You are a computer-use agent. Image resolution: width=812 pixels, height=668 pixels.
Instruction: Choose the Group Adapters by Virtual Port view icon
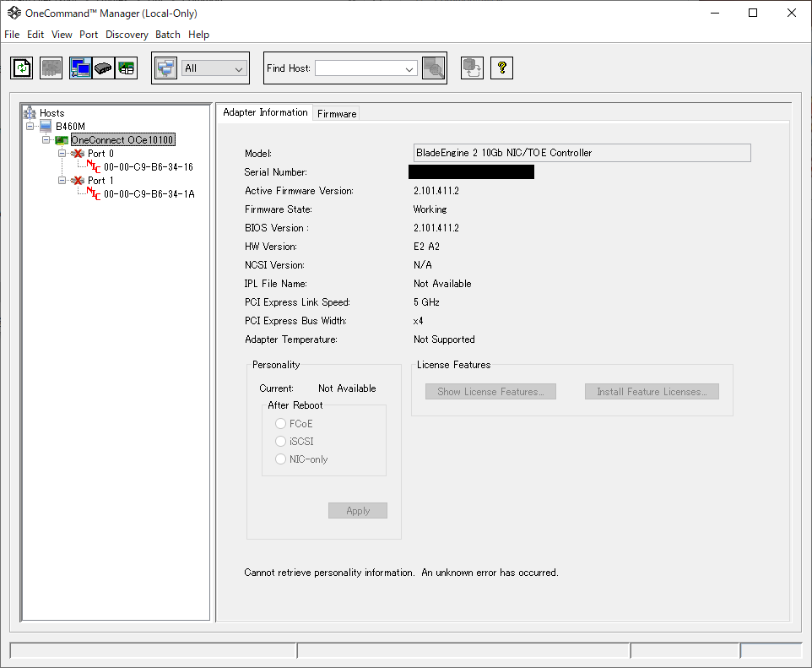(126, 68)
